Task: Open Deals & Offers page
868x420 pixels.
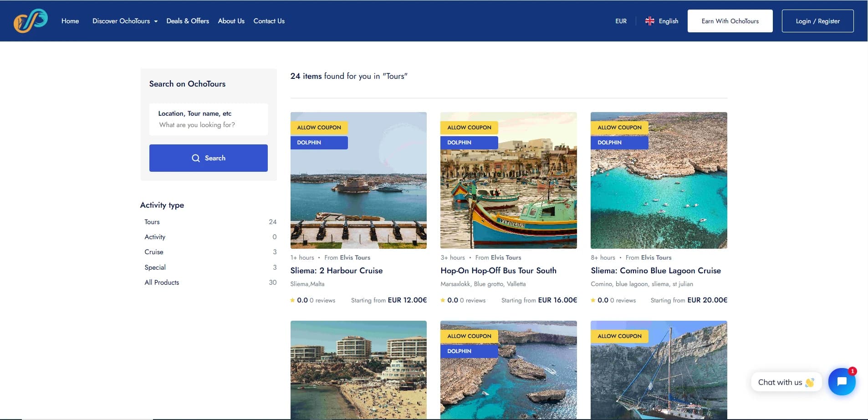Action: pos(188,21)
